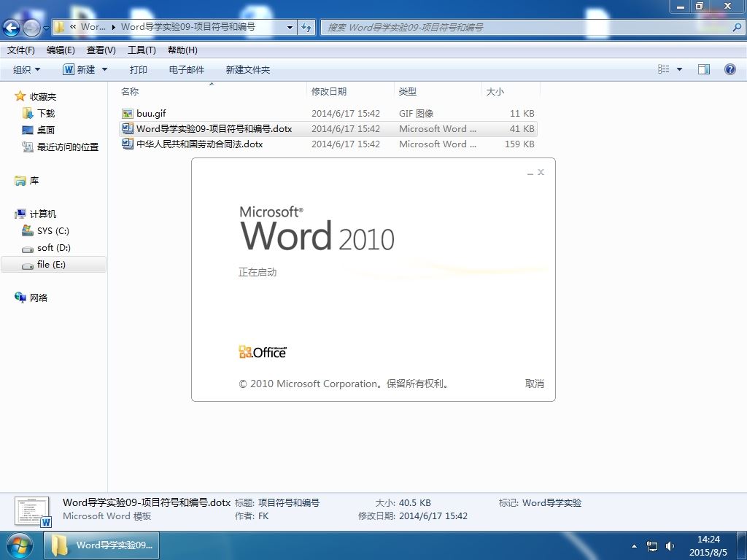Click Word导学实验09 folder taskbar button
Screen dimensions: 747x560
click(101, 545)
